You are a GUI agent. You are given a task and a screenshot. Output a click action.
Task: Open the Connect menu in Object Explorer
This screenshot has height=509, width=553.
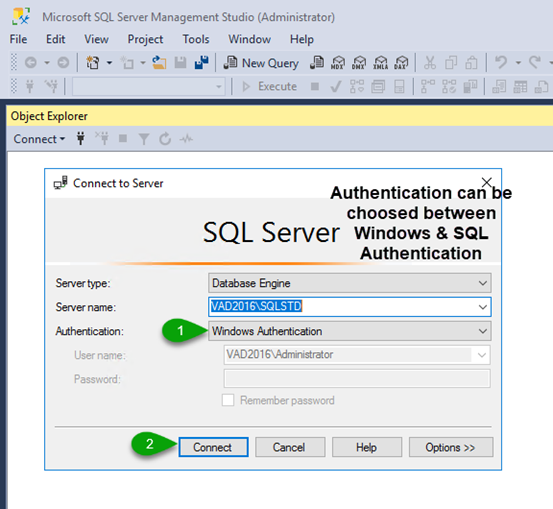pos(39,139)
